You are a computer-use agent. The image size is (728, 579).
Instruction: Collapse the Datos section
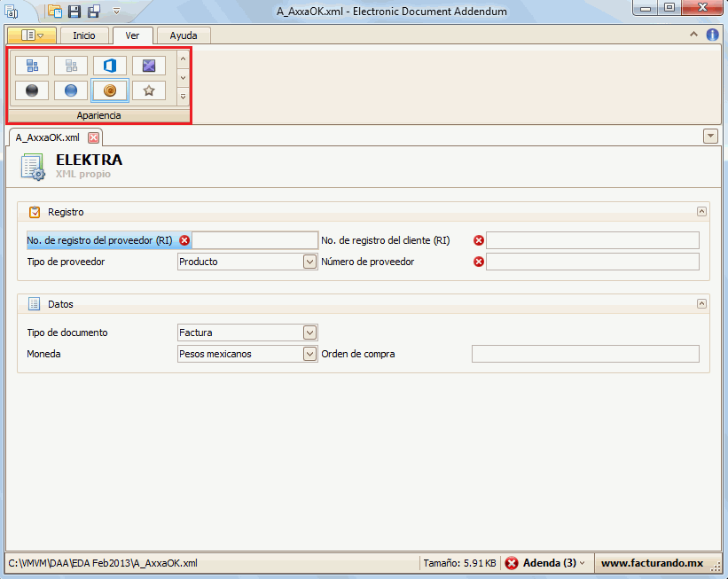coord(701,304)
